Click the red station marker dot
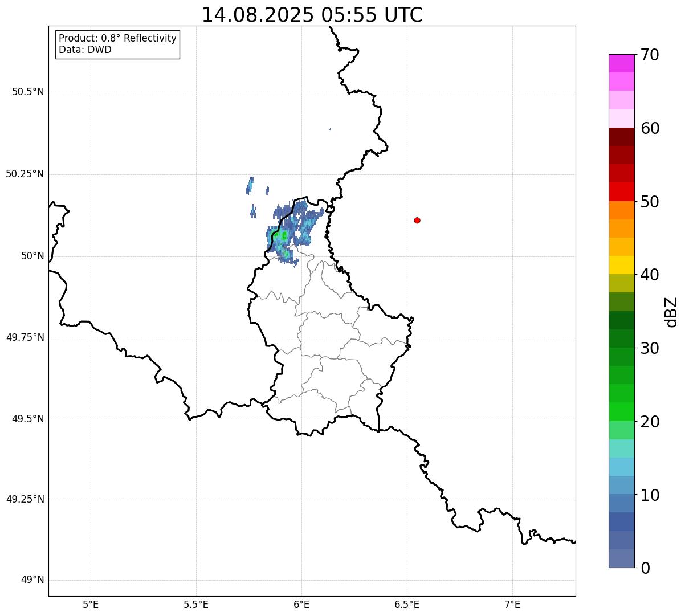685x616 pixels. tap(417, 220)
